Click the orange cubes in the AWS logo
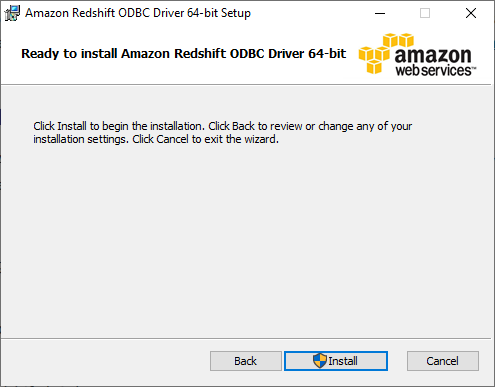The image size is (495, 387). (x=386, y=53)
